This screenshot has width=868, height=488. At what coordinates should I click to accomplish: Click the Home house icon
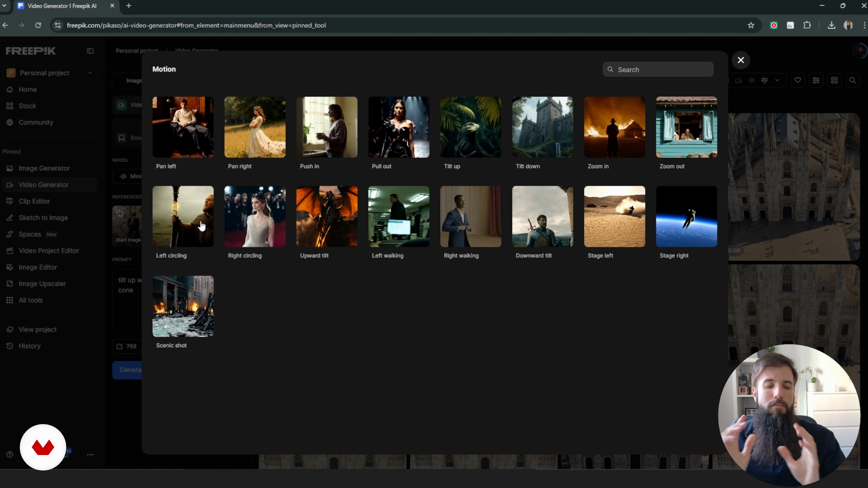click(x=10, y=90)
